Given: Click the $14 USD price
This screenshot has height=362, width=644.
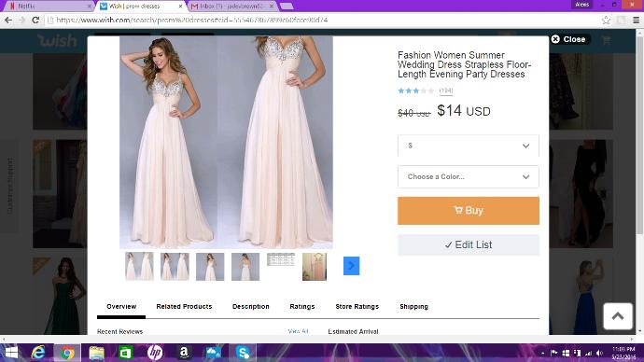Looking at the screenshot, I should (x=464, y=111).
